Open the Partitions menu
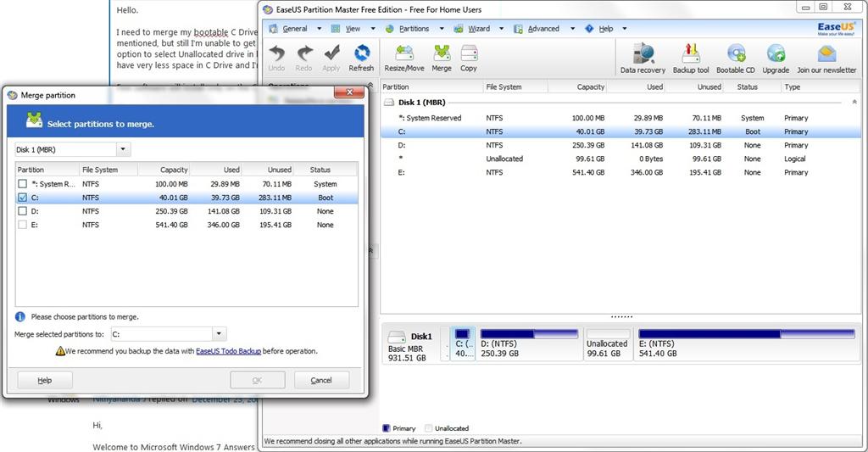This screenshot has width=868, height=452. coord(414,29)
